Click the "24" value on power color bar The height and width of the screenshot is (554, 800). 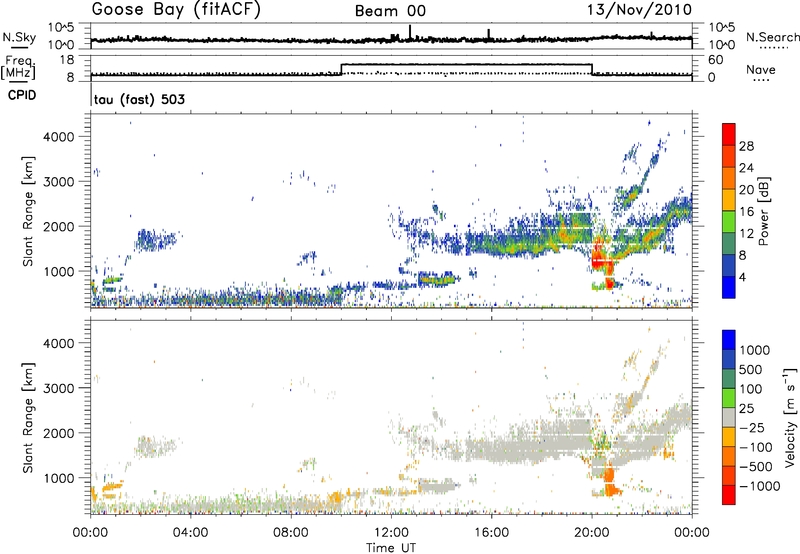pos(746,168)
